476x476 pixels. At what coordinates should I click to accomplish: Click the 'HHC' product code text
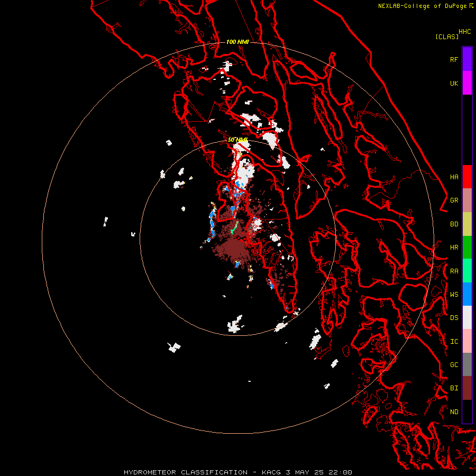(x=464, y=32)
